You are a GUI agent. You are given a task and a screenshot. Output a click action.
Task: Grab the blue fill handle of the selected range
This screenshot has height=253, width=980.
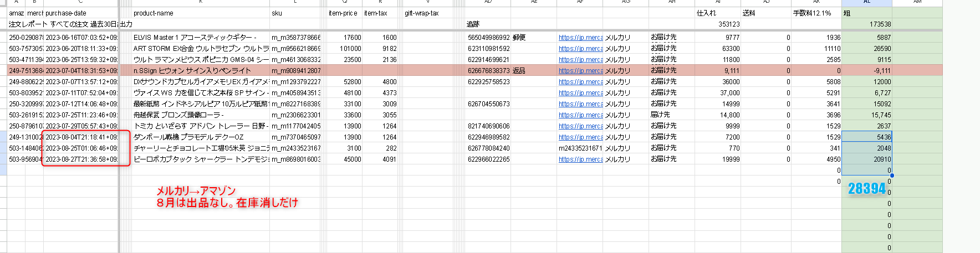click(x=892, y=175)
